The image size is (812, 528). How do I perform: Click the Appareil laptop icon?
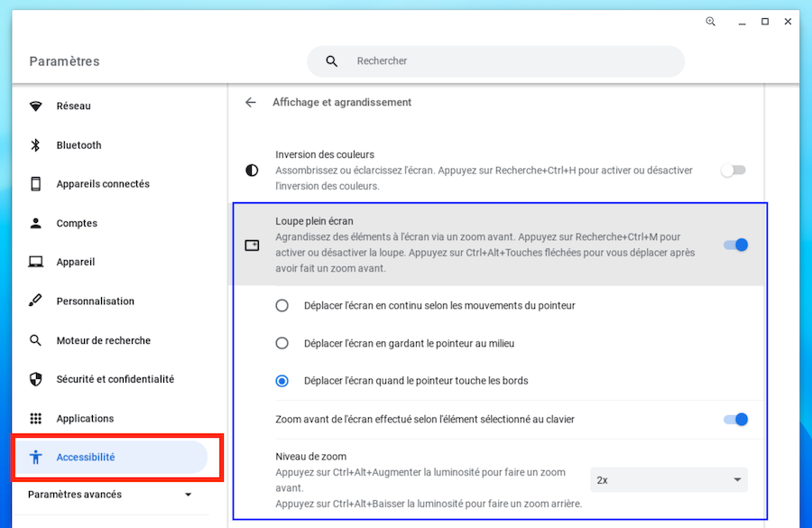pyautogui.click(x=36, y=263)
